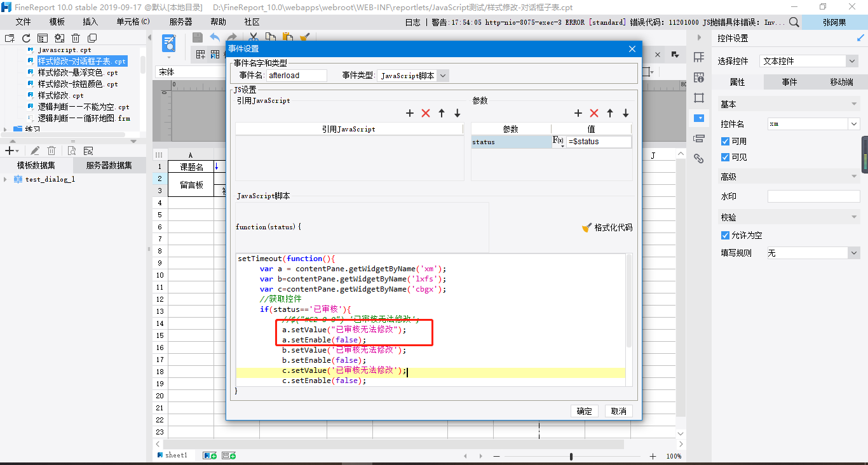Click the 事件名 afterload input field
The width and height of the screenshot is (868, 465).
click(296, 76)
